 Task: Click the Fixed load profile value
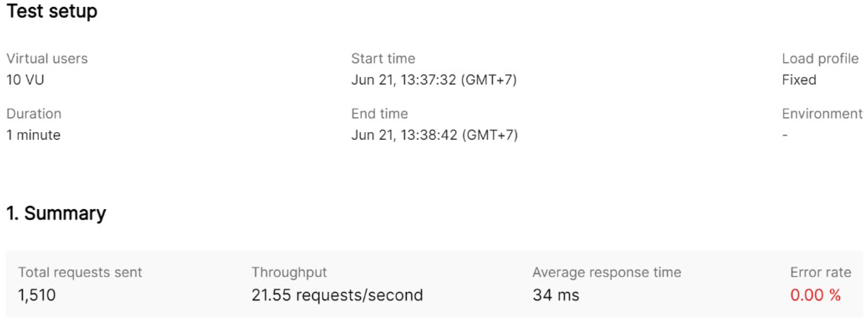point(799,80)
